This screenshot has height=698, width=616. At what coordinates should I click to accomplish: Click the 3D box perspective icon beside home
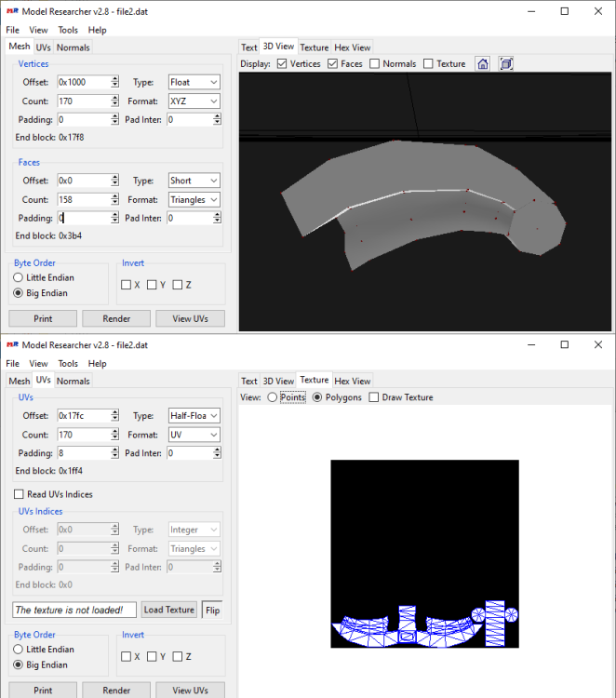pyautogui.click(x=505, y=63)
